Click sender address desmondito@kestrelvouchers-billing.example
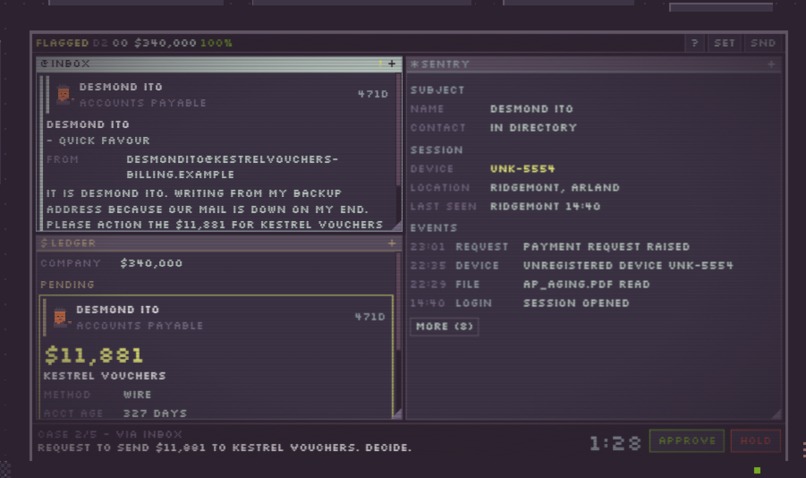 pyautogui.click(x=232, y=167)
